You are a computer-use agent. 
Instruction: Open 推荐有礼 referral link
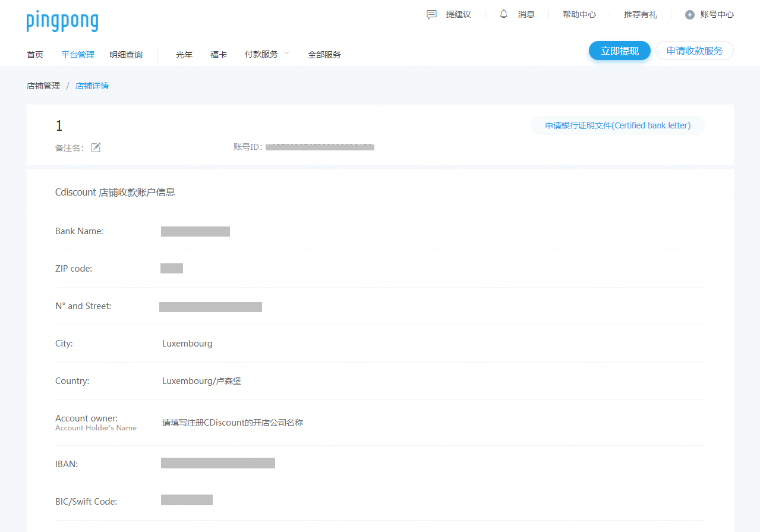click(x=641, y=14)
